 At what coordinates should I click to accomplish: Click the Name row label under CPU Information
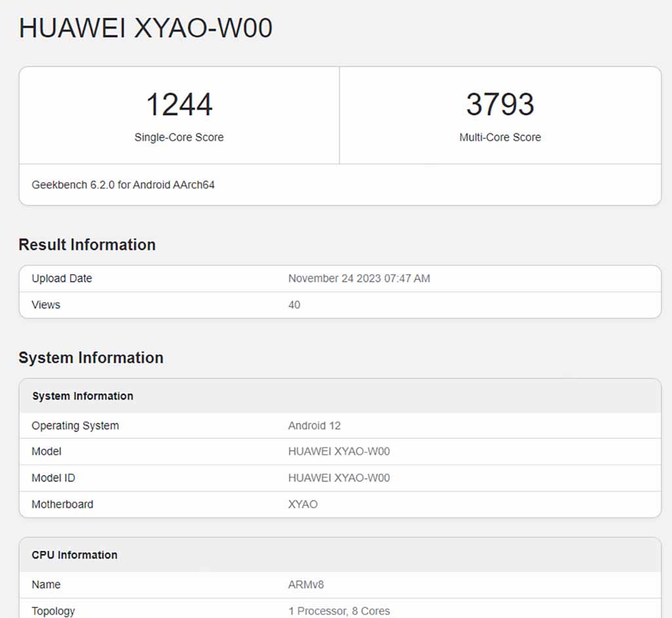46,585
